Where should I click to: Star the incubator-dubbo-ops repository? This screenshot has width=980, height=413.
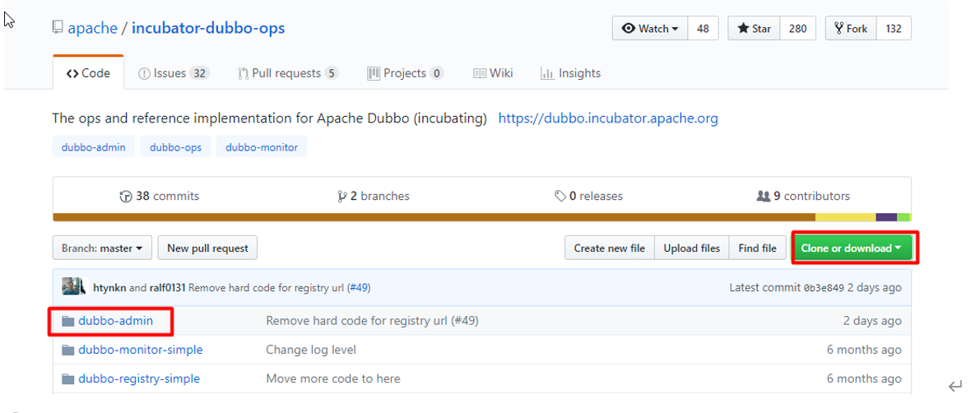[754, 29]
